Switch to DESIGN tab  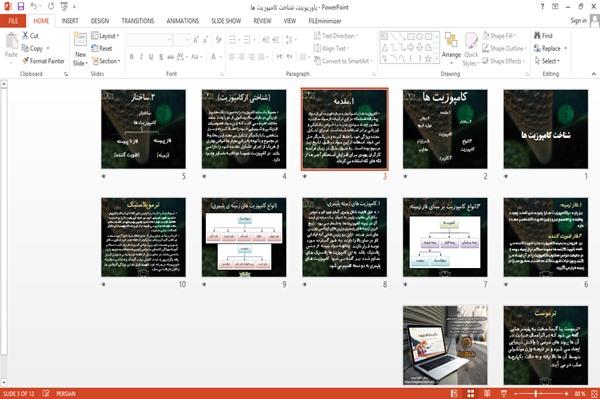click(x=100, y=21)
